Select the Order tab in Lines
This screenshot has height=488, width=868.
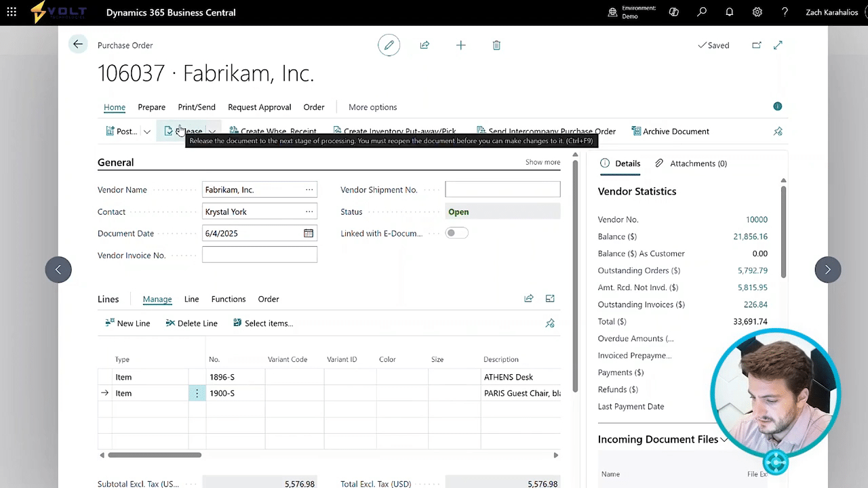pyautogui.click(x=269, y=299)
